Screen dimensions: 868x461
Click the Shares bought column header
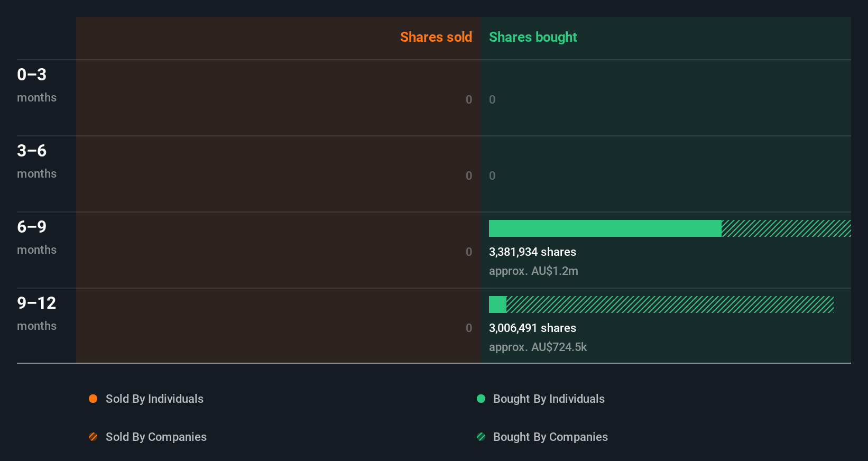(533, 37)
